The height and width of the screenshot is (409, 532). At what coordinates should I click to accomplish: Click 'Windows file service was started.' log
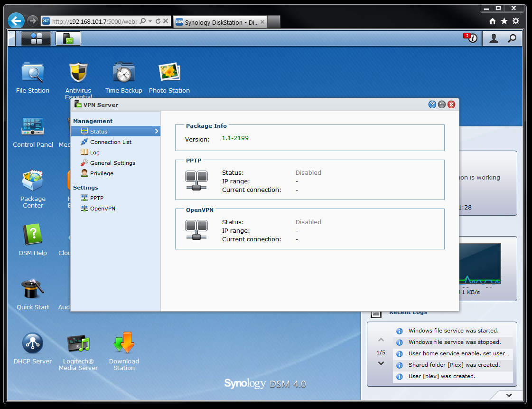click(453, 331)
